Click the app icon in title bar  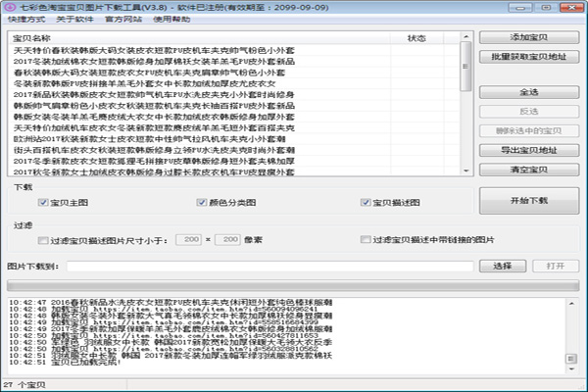click(9, 6)
